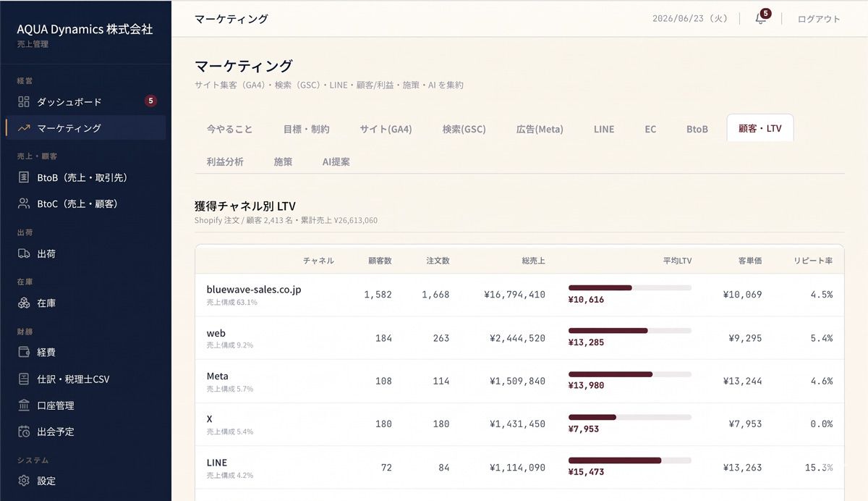Click the 注文数 column header
This screenshot has width=868, height=501.
pos(438,261)
